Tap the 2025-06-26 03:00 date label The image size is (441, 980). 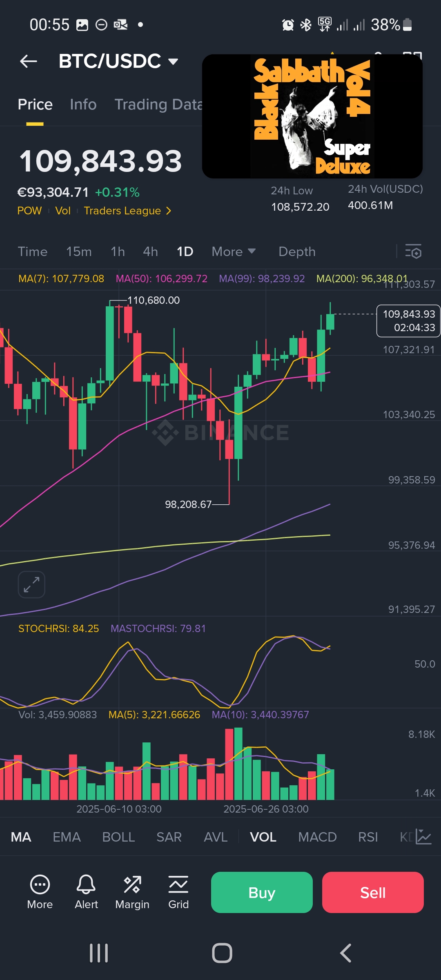[266, 809]
